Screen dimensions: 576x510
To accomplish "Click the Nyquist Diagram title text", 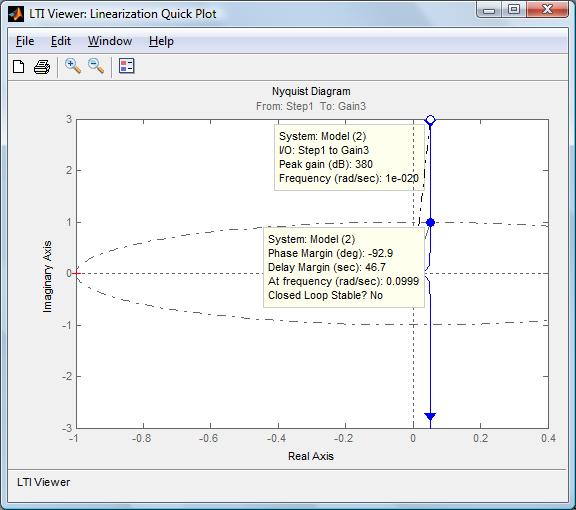I will click(311, 91).
